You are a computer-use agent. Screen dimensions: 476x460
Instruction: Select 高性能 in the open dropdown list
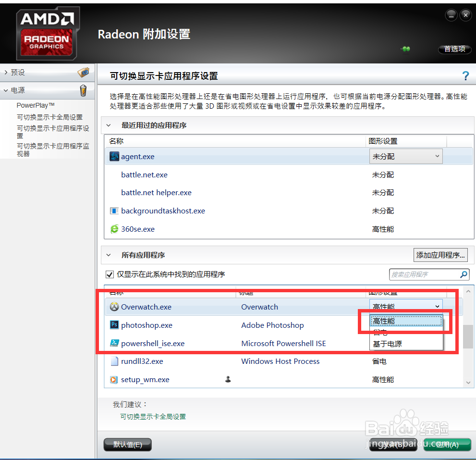[x=406, y=321]
